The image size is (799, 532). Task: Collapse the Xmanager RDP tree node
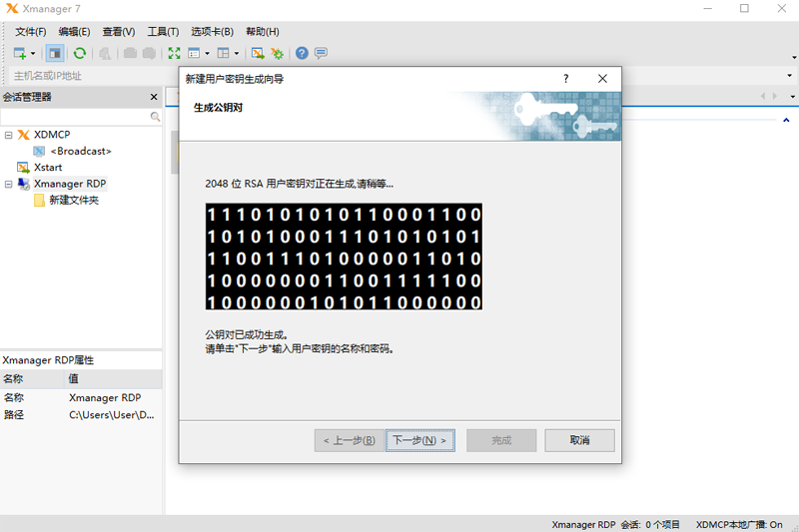click(9, 184)
